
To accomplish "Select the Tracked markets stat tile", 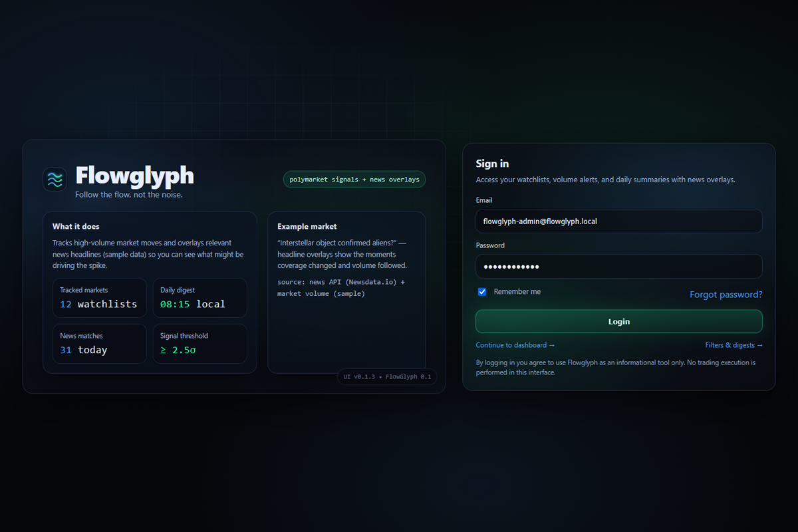I will [99, 298].
